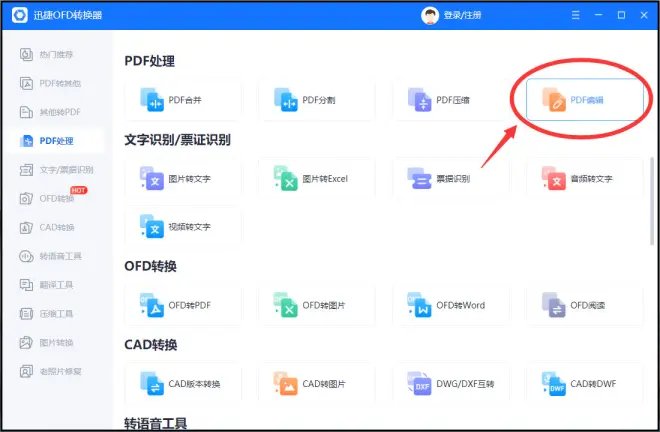Click the OFD转换 section heading in main panel
This screenshot has width=660, height=432.
click(x=150, y=266)
